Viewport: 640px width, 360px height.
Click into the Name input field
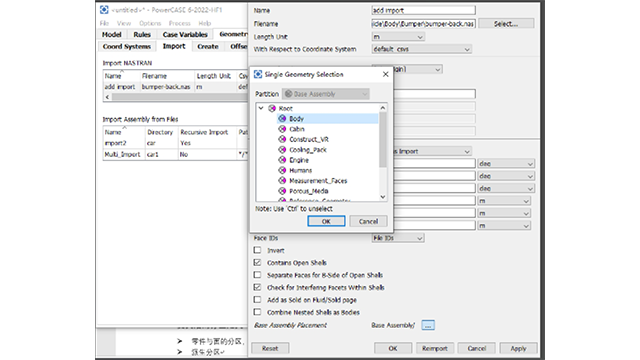[423, 10]
